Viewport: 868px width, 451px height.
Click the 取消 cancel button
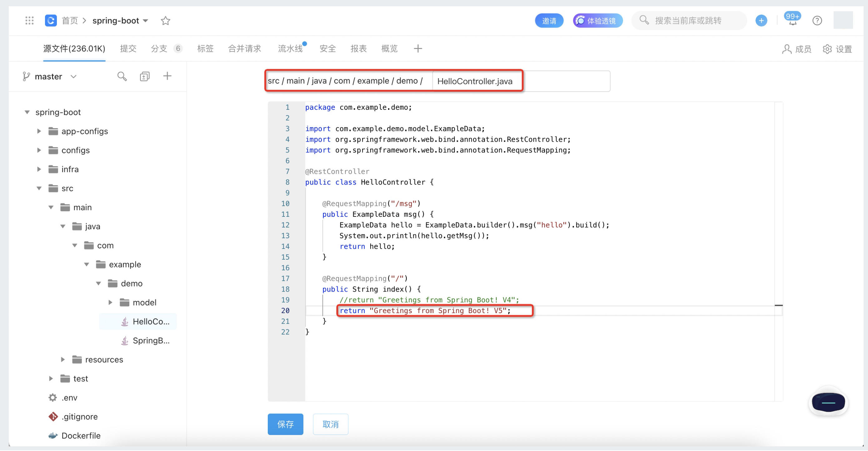(330, 425)
